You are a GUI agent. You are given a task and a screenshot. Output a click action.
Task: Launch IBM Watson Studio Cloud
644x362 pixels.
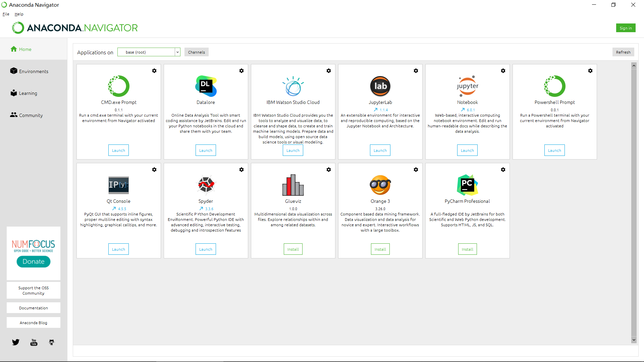click(x=293, y=150)
